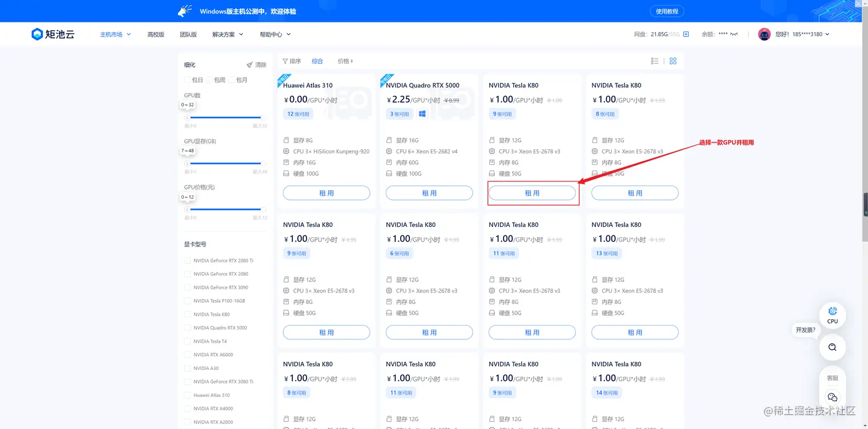Click 硬盘 disk icon on Huawei Atlas 310 card
The width and height of the screenshot is (868, 429).
pos(286,173)
